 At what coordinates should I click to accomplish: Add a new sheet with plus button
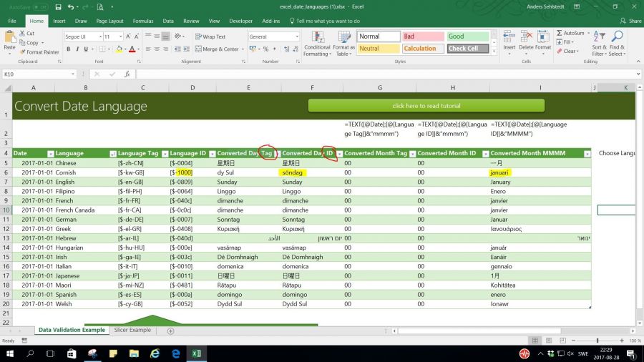click(x=170, y=331)
